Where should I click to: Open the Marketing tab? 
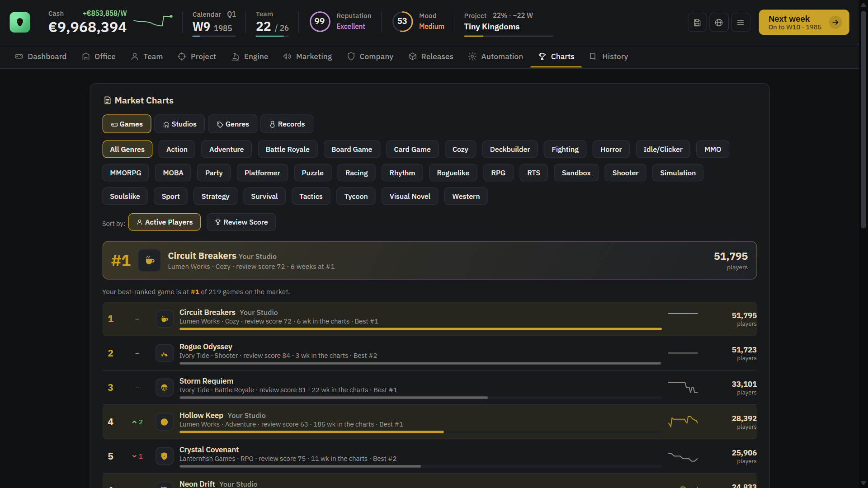coord(308,56)
